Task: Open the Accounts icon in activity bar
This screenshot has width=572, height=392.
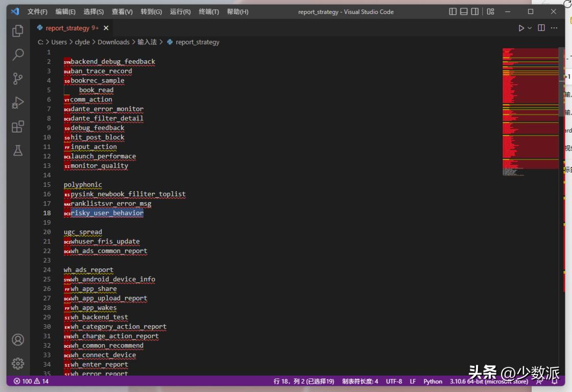Action: click(18, 339)
